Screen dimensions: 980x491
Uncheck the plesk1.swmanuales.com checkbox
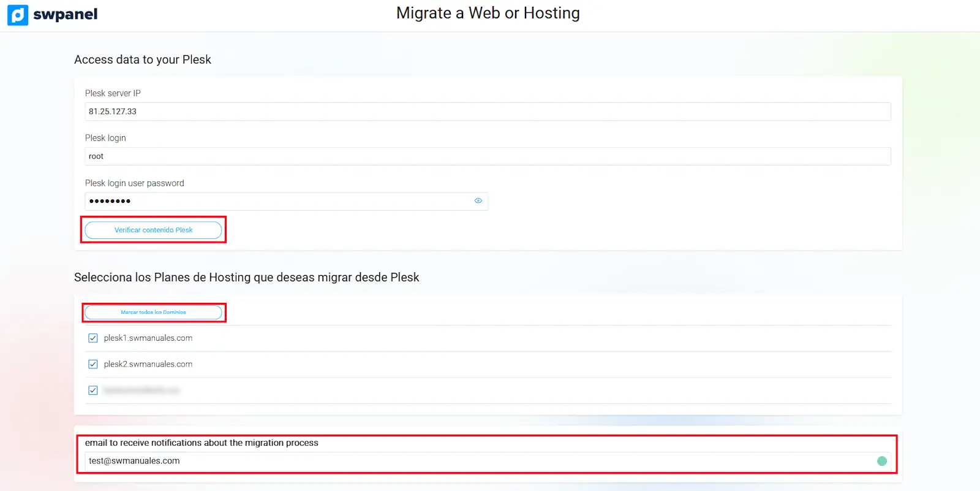point(93,338)
